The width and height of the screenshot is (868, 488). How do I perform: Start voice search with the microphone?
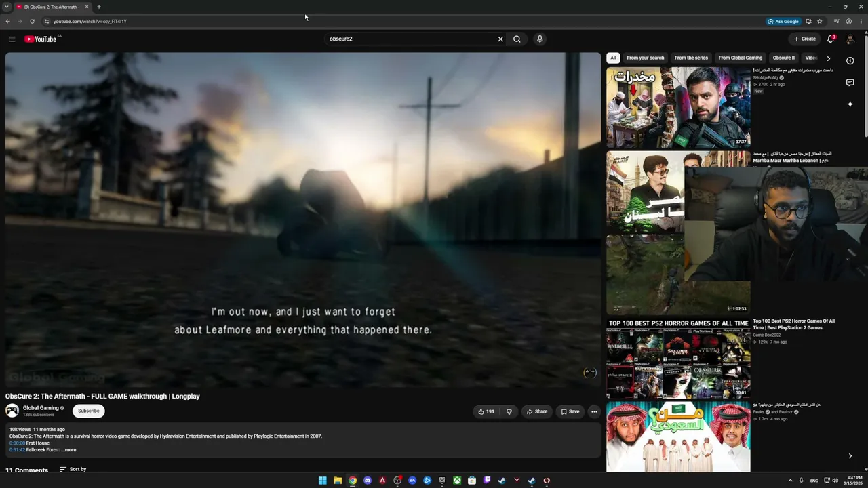point(540,39)
